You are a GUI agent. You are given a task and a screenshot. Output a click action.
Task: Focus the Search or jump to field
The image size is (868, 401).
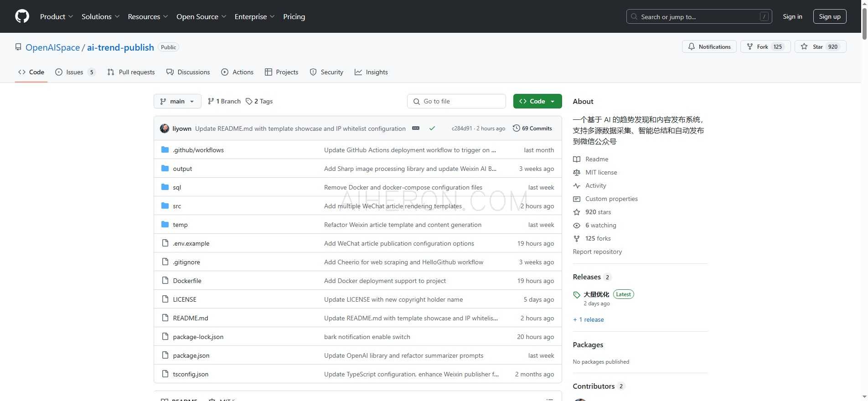[699, 16]
